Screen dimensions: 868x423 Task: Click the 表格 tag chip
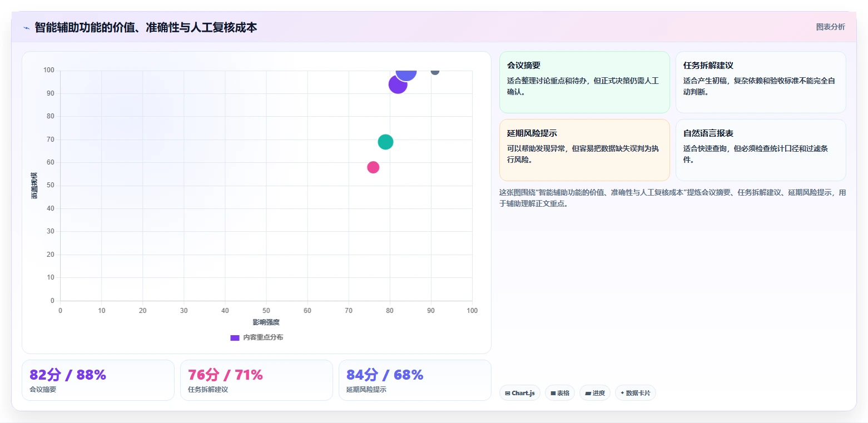pyautogui.click(x=560, y=393)
